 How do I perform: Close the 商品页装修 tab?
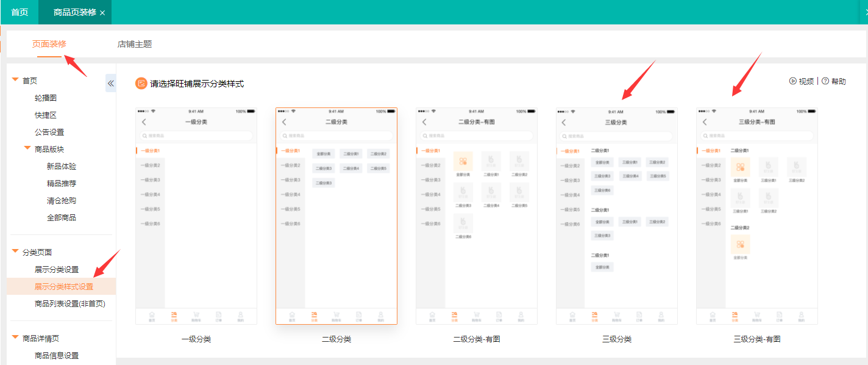[x=102, y=13]
